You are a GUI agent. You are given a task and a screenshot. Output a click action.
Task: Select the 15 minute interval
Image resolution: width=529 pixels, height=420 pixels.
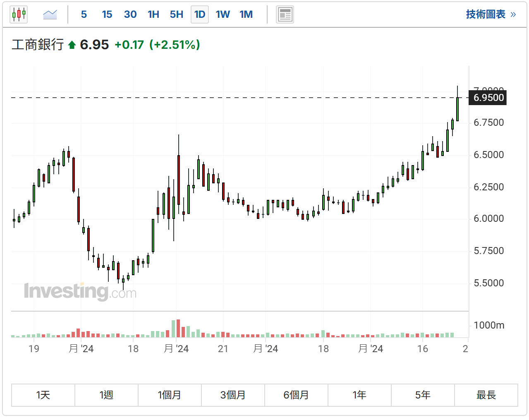click(x=107, y=14)
